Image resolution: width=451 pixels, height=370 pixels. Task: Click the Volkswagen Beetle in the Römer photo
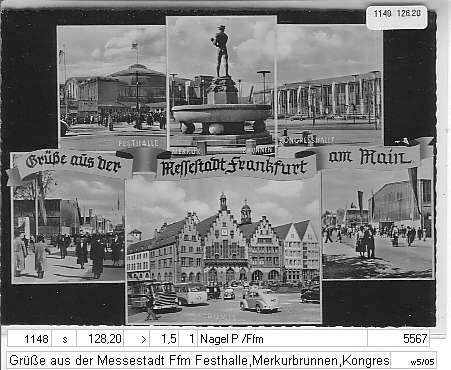click(x=260, y=301)
